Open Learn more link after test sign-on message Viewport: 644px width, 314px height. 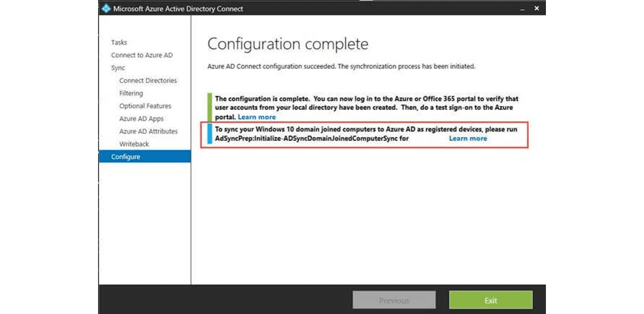tap(257, 117)
